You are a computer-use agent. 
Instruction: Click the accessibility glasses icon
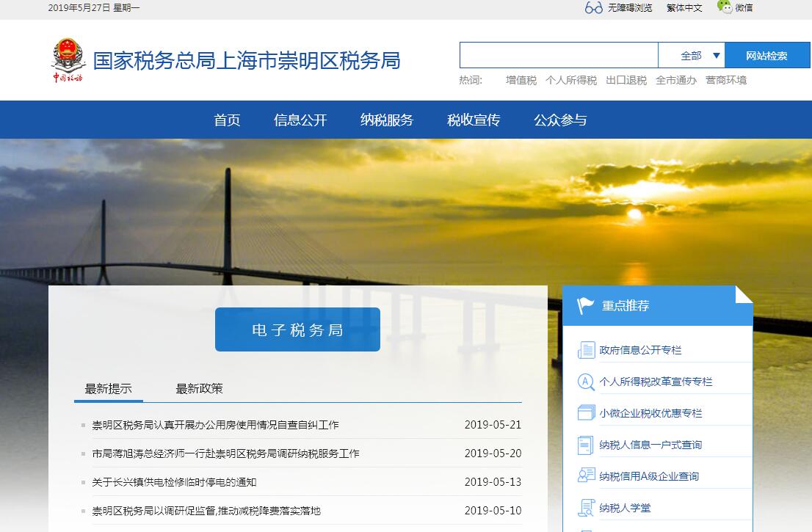[593, 8]
